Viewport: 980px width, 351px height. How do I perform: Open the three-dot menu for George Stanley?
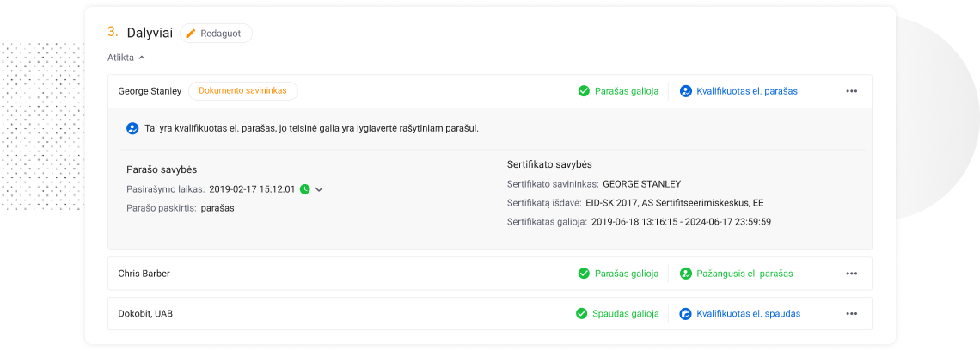pyautogui.click(x=851, y=91)
